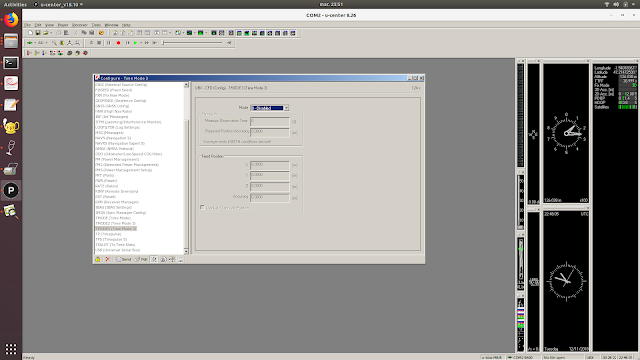The width and height of the screenshot is (640, 360).
Task: Click the yellow lock icon in Configure dialog
Action: 98,259
